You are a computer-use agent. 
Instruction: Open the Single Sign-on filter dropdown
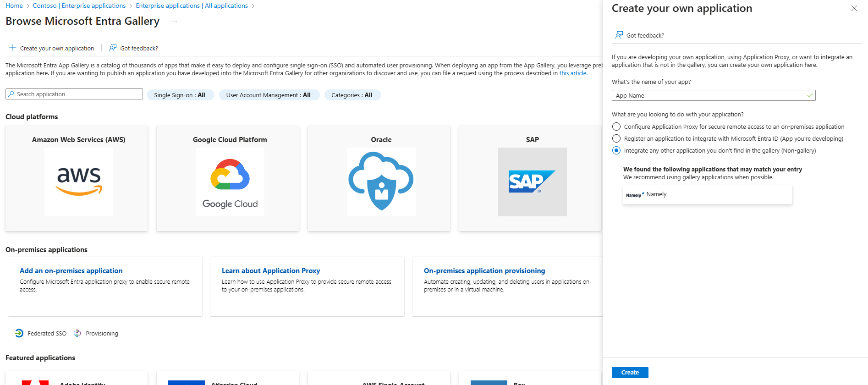click(x=180, y=95)
